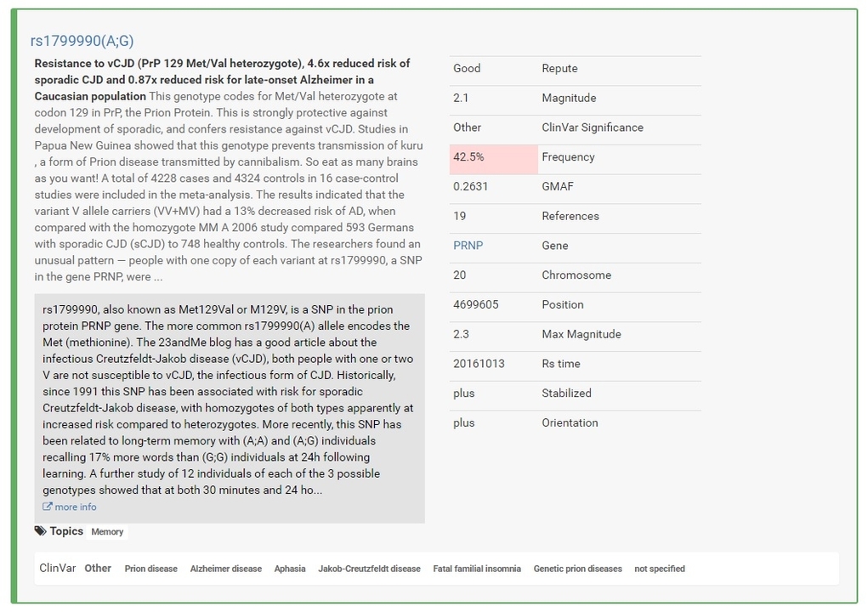This screenshot has height=612, width=868.
Task: Click the 'GMAF' label
Action: 558,186
